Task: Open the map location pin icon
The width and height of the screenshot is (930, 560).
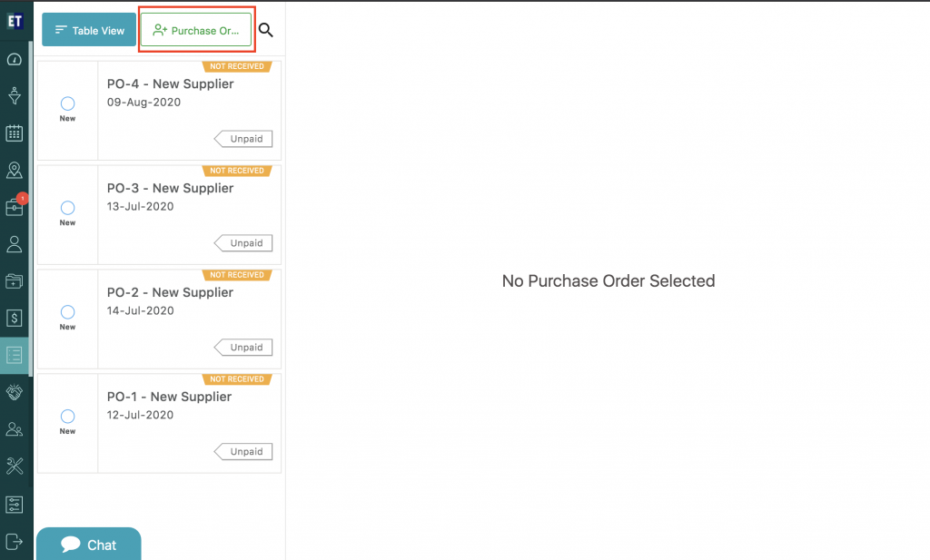Action: click(15, 170)
